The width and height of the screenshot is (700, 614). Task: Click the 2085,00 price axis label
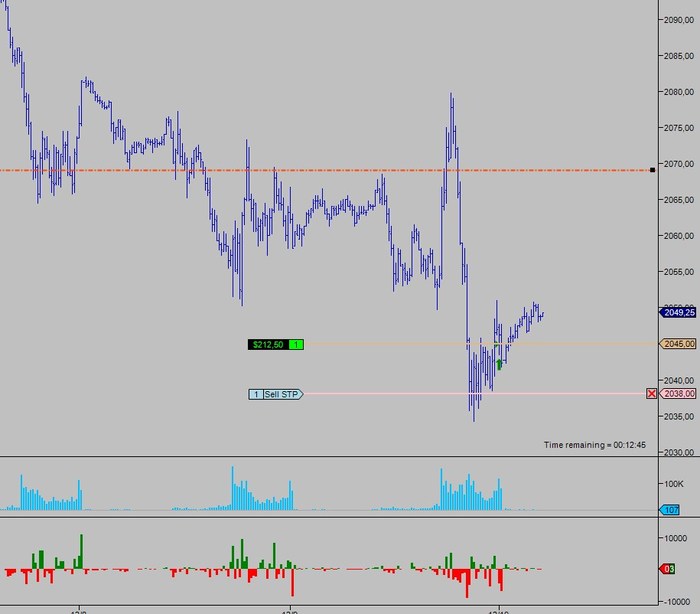coord(679,56)
